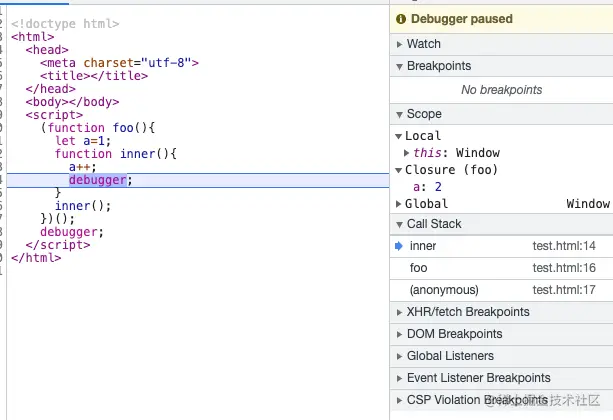Select the inner call stack frame
613x420 pixels.
(x=423, y=246)
